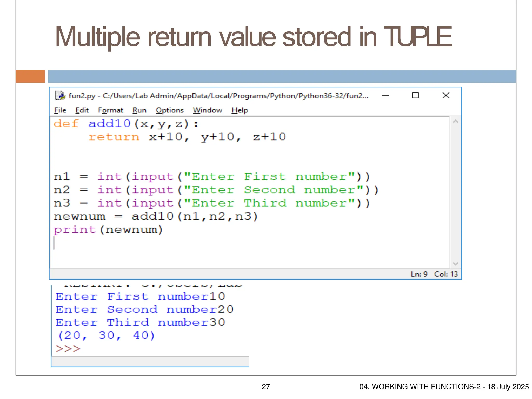
Task: Open the Window menu
Action: [207, 110]
